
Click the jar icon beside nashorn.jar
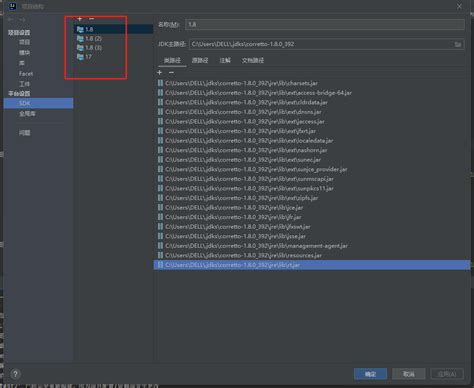160,150
